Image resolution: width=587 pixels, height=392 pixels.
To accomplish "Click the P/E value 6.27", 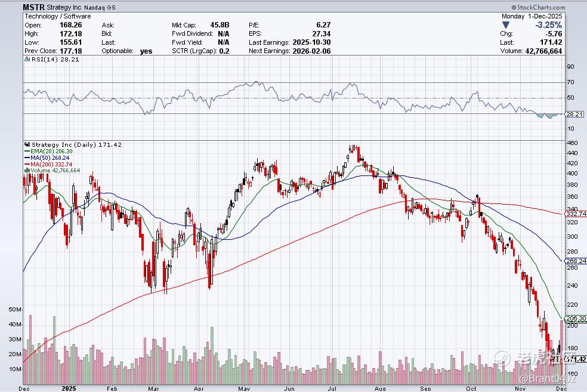I will [323, 24].
